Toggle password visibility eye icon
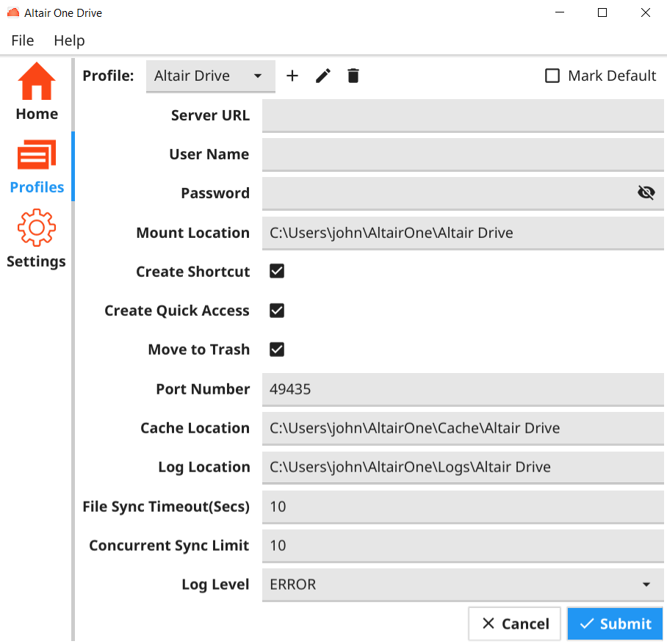This screenshot has width=667, height=644. (x=646, y=192)
